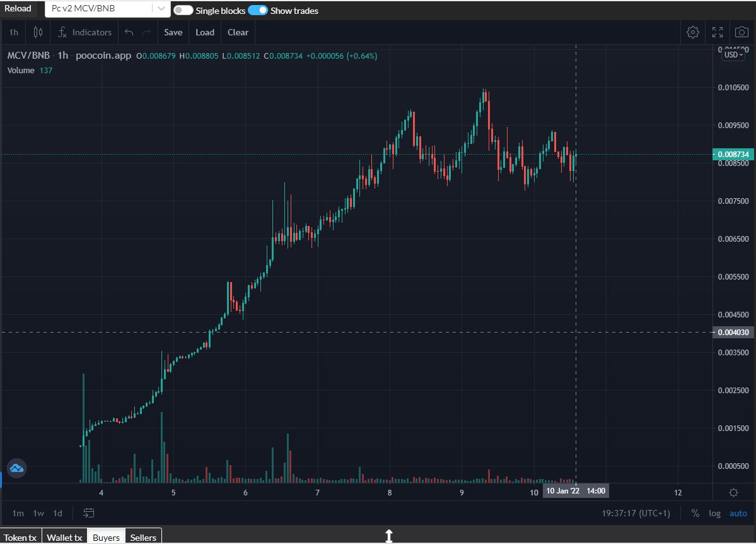Expand the USD currency dropdown
The width and height of the screenshot is (756, 544).
click(x=735, y=55)
